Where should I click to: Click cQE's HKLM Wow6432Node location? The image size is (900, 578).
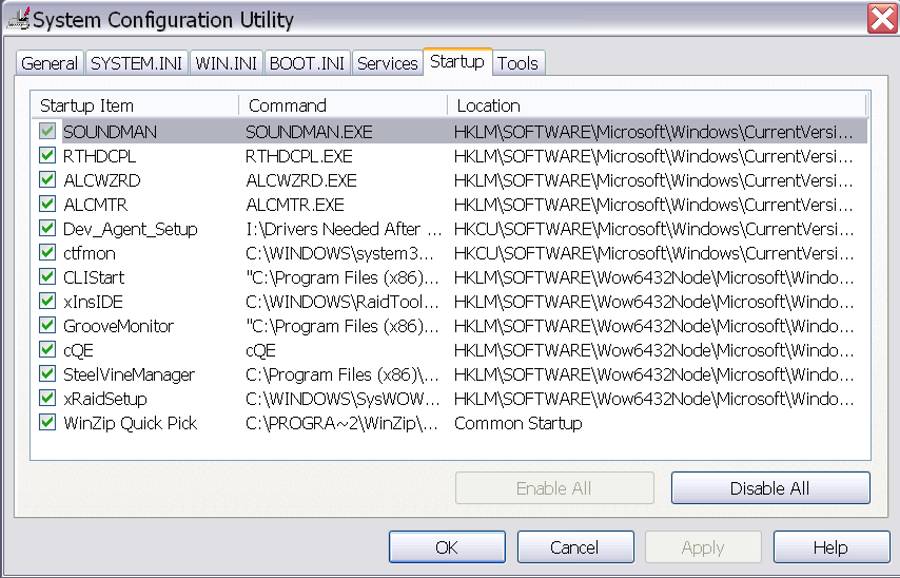(654, 350)
